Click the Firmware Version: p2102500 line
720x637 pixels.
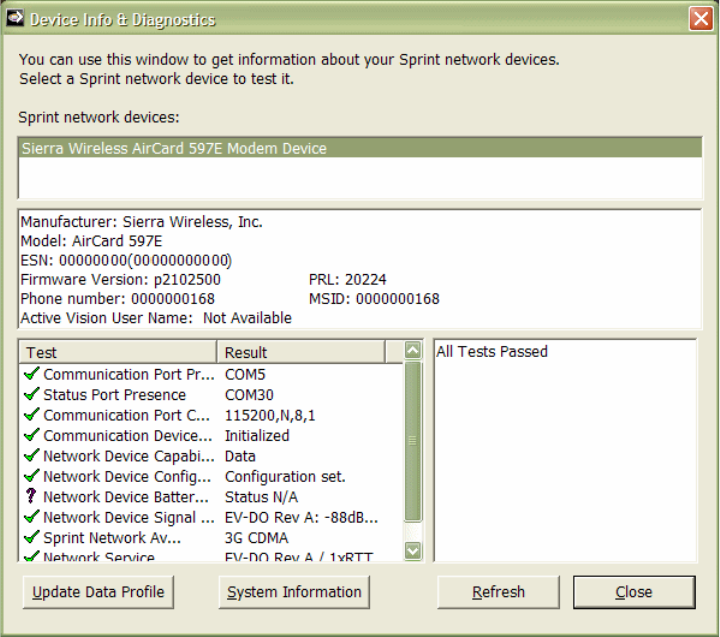point(121,279)
